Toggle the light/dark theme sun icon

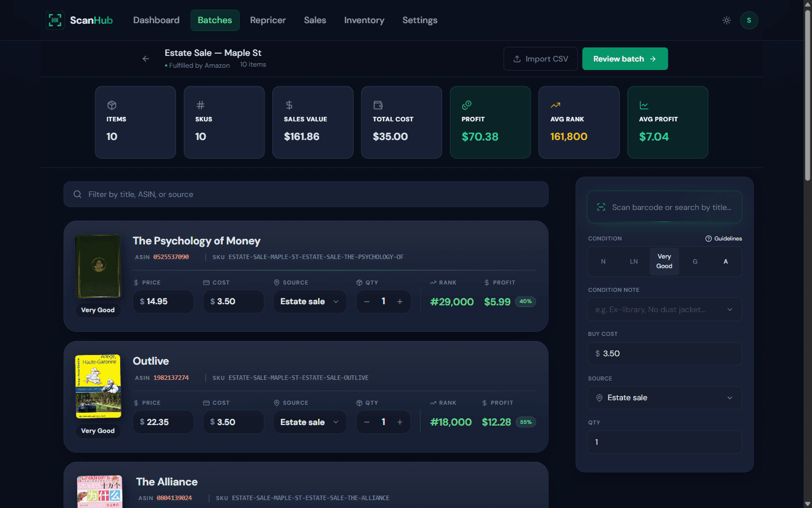pos(726,20)
